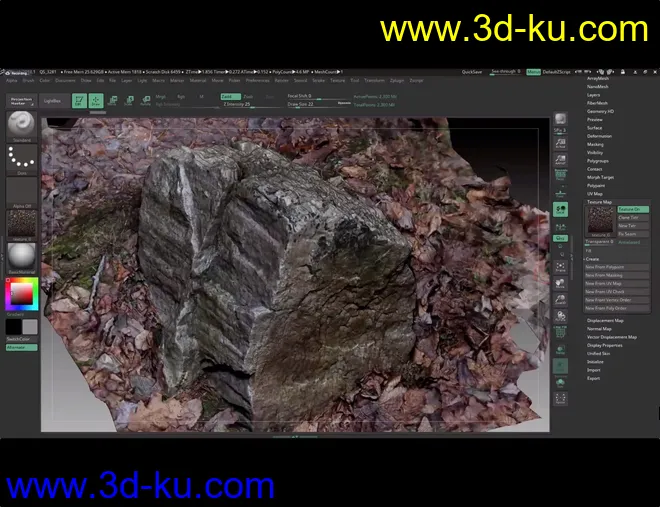Open the Alpha Off selector
The width and height of the screenshot is (660, 507).
pyautogui.click(x=21, y=192)
